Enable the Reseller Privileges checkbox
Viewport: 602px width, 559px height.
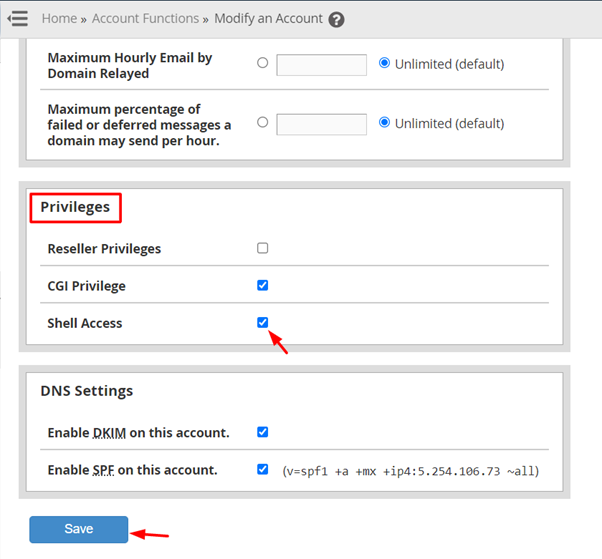(x=263, y=248)
